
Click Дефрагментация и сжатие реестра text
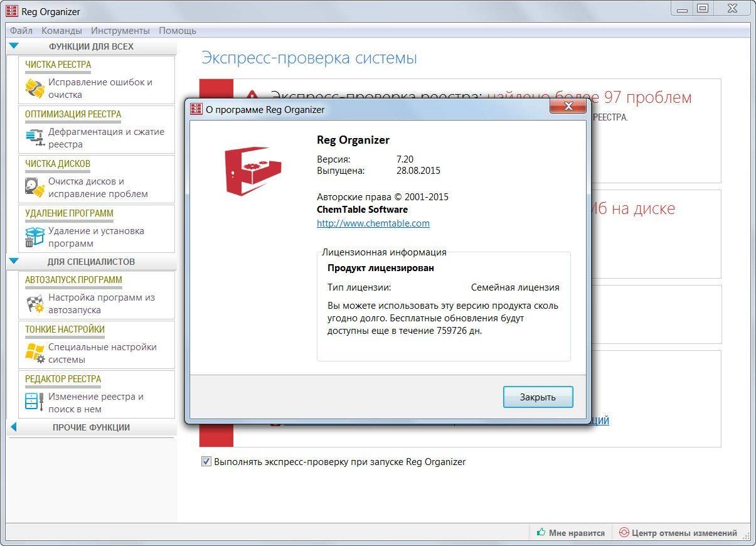click(x=106, y=138)
